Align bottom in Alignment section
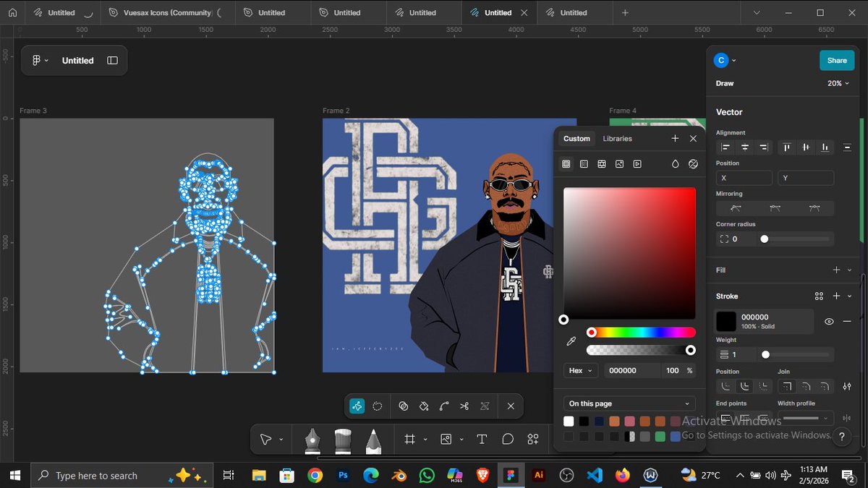 pyautogui.click(x=824, y=147)
